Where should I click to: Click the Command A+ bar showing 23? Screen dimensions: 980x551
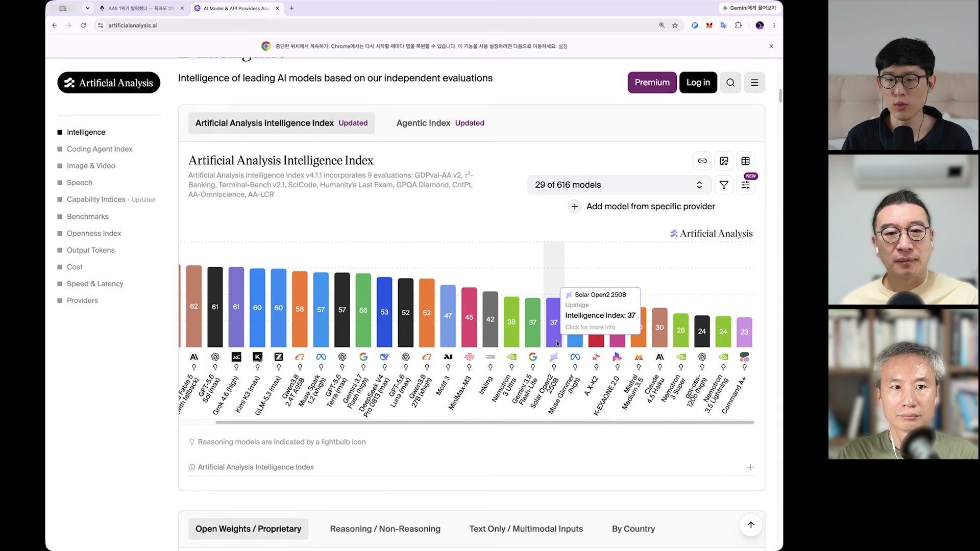(x=744, y=332)
